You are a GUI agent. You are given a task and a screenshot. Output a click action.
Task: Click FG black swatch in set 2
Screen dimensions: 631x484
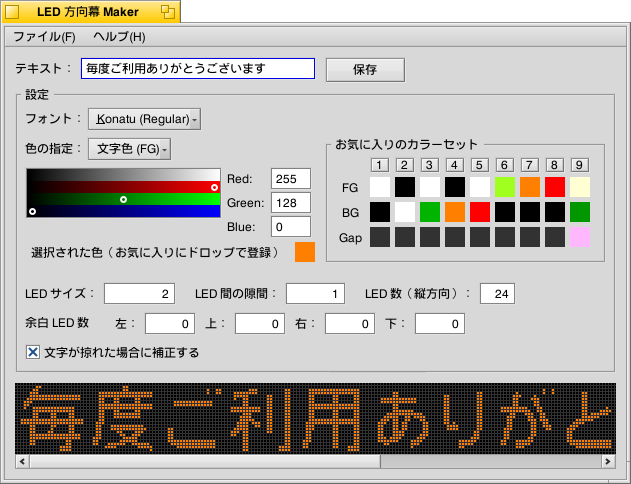pos(405,187)
